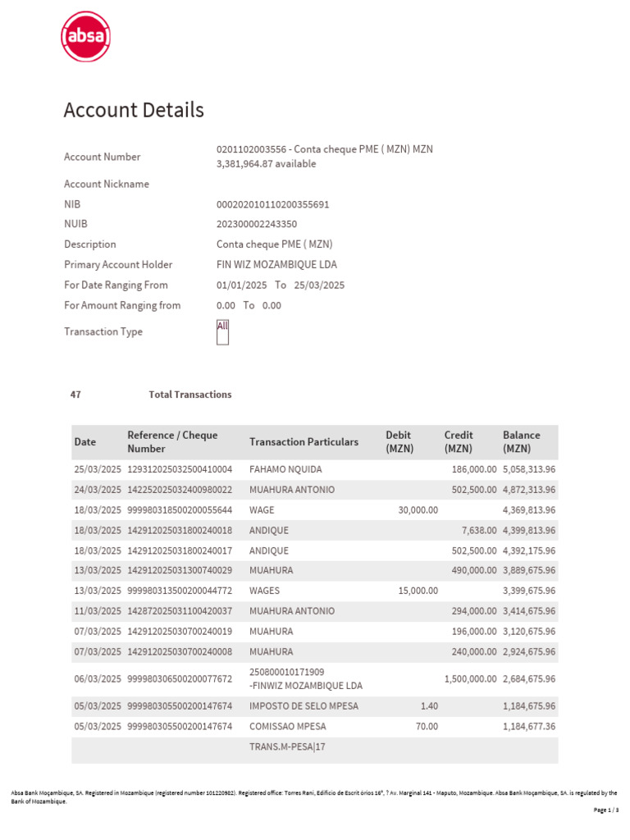Click the WAGE transaction particulars
630x840 pixels.
tap(262, 510)
